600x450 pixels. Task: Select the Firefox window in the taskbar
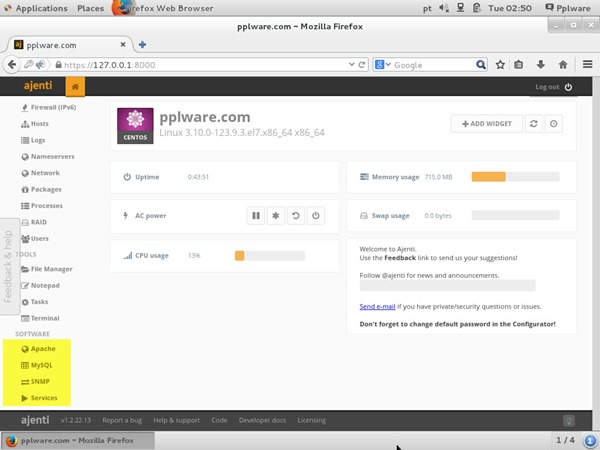[x=78, y=440]
